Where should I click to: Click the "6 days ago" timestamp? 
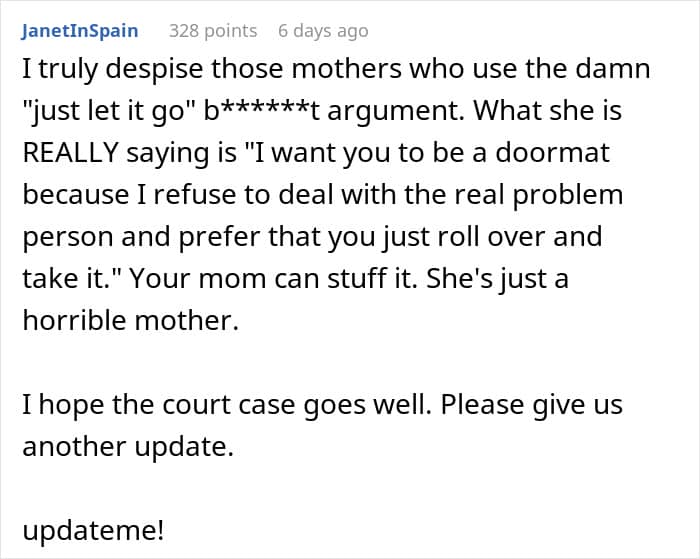coord(323,31)
